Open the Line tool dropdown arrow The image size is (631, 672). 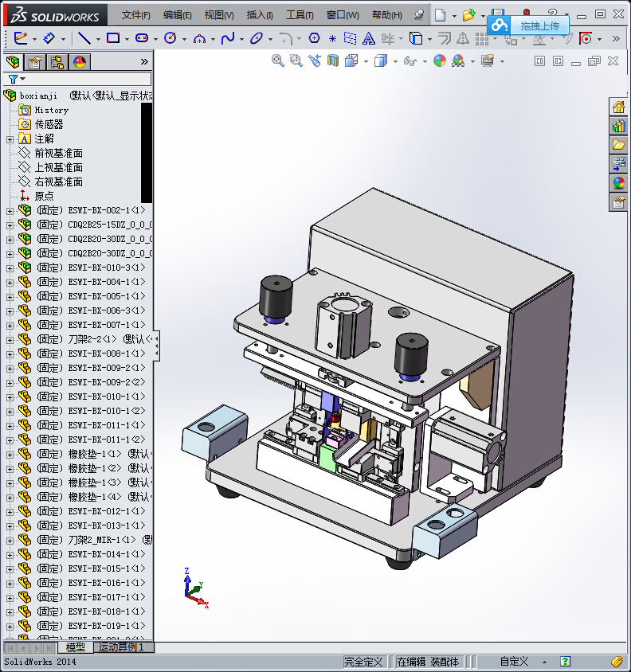[x=98, y=39]
